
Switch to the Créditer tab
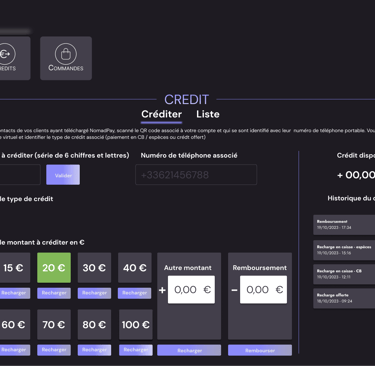[162, 114]
